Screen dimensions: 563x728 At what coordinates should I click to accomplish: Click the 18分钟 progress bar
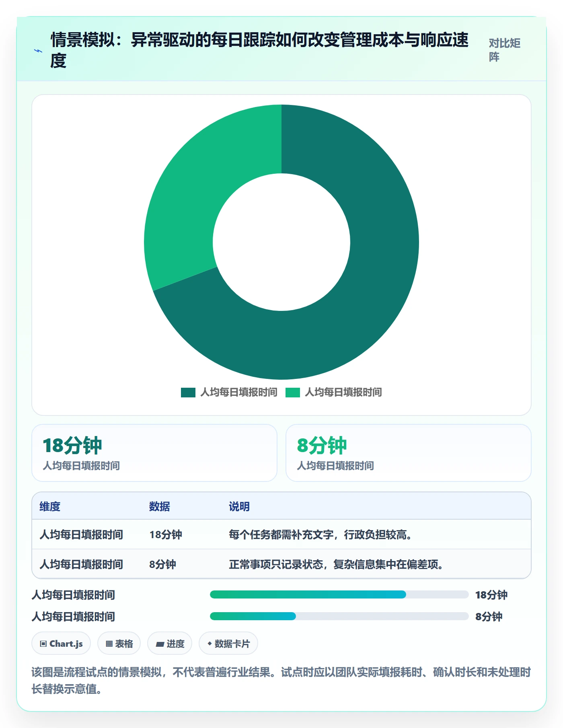339,594
